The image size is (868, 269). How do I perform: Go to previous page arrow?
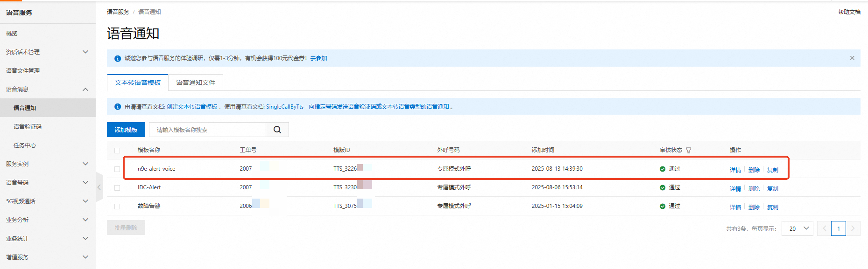824,228
